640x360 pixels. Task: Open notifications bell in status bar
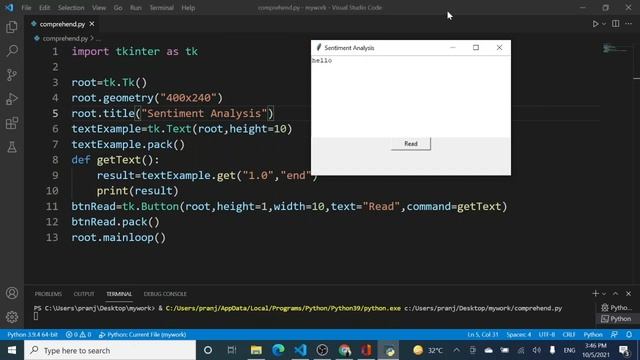pos(629,335)
